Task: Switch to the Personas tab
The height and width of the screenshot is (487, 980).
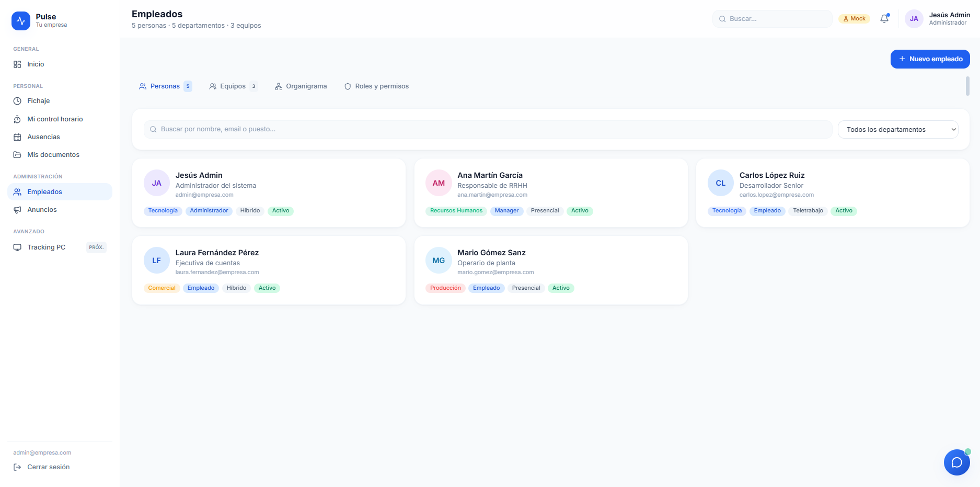Action: coord(165,86)
